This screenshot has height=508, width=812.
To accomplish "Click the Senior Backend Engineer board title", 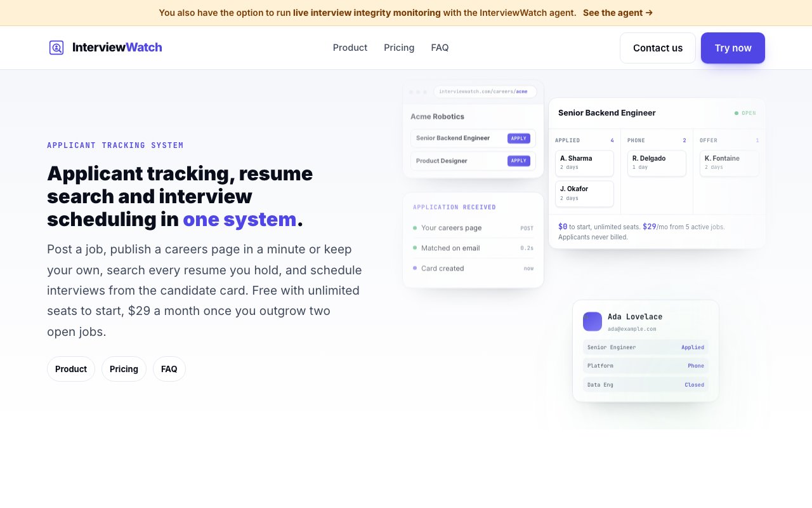I will (x=607, y=113).
